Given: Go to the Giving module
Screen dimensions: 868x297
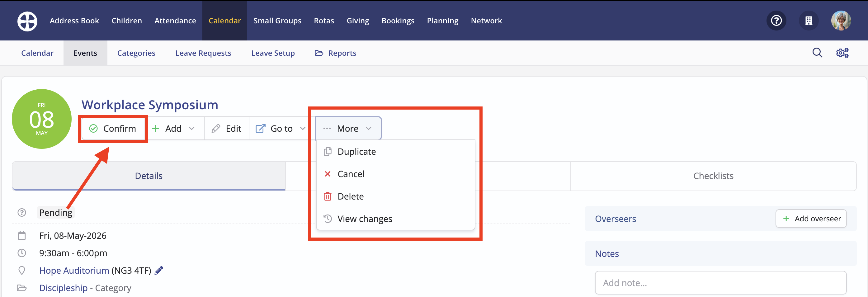Looking at the screenshot, I should (x=358, y=21).
